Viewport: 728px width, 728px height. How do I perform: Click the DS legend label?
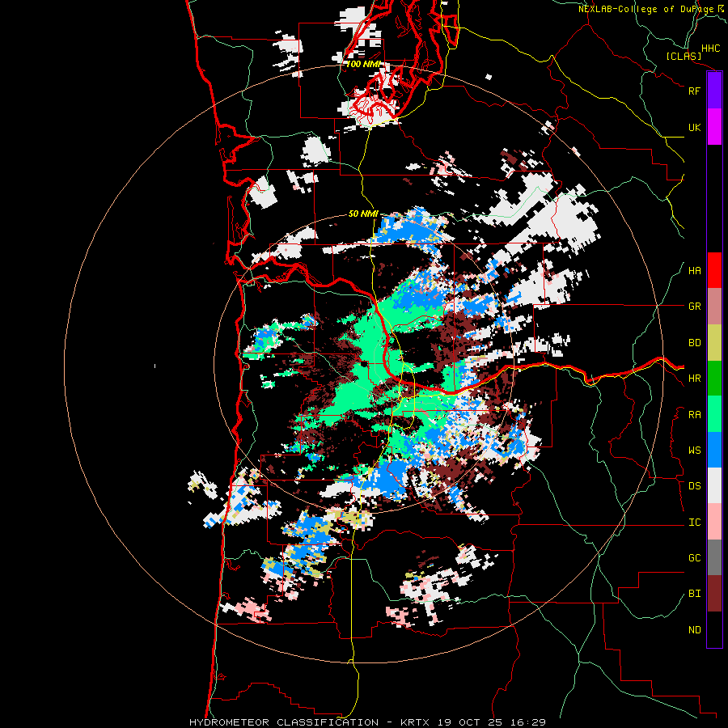tap(695, 486)
